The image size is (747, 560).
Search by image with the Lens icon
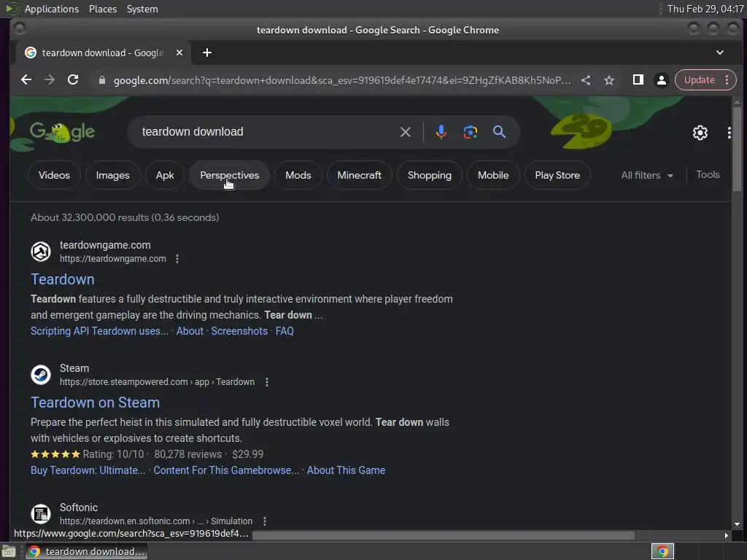(471, 132)
